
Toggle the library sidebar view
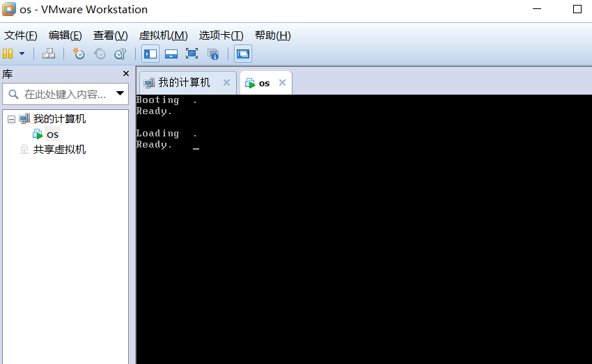[x=150, y=54]
